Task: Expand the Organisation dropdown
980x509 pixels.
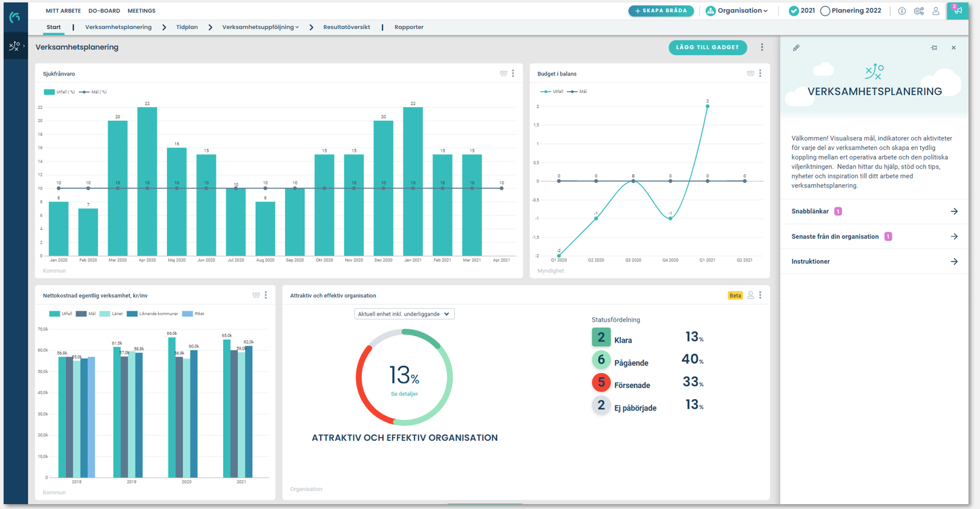Action: (x=737, y=11)
